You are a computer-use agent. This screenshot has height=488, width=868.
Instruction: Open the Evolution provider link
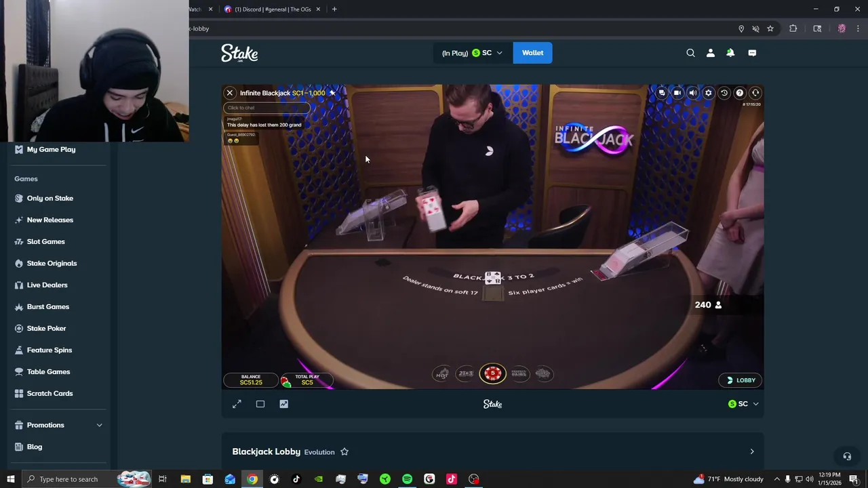coord(319,452)
